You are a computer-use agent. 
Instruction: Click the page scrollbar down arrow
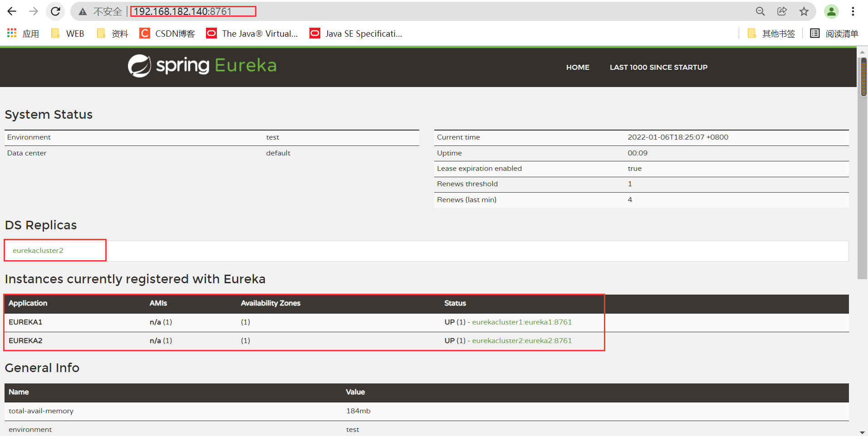[x=863, y=432]
